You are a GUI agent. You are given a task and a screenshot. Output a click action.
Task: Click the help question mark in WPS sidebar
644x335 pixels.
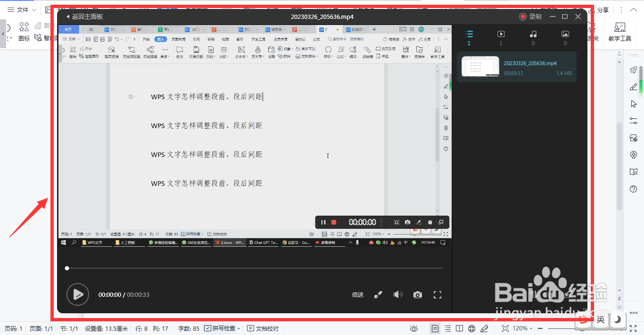(x=634, y=189)
